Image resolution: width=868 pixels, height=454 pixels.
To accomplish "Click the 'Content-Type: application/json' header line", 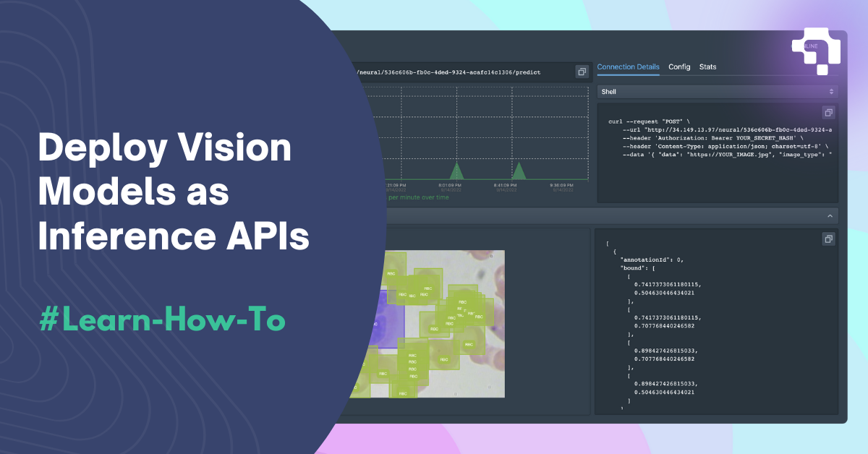I will coord(725,145).
